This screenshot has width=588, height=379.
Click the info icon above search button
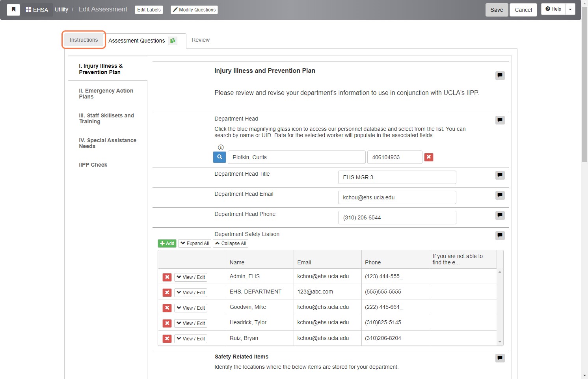point(221,147)
